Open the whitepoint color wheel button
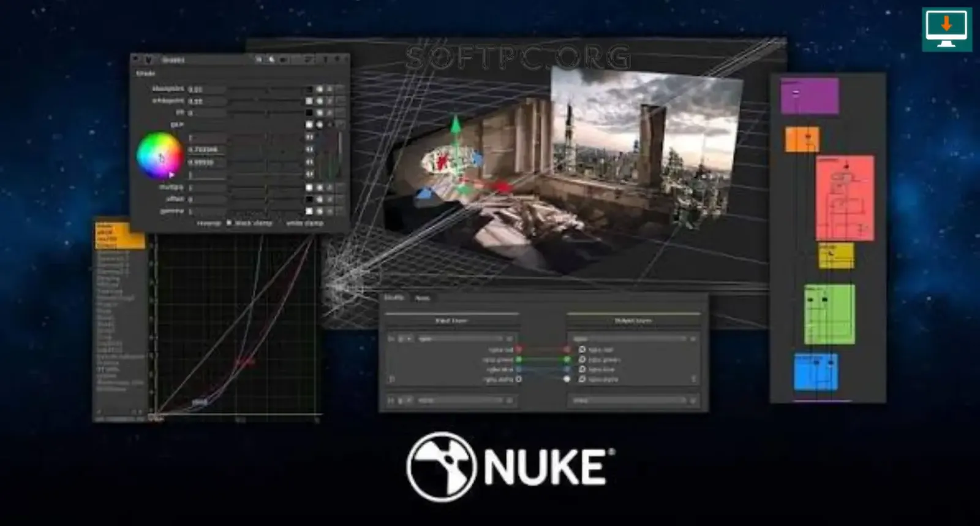The image size is (980, 526). point(319,101)
